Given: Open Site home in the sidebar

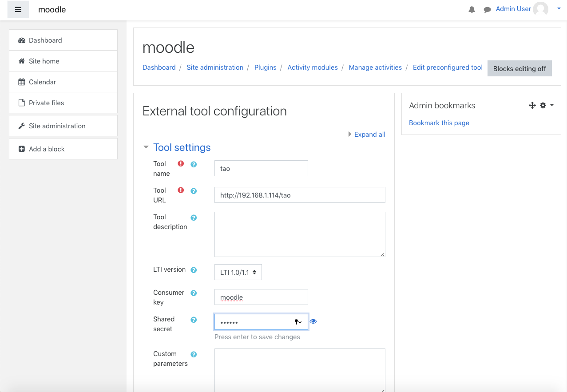Looking at the screenshot, I should [63, 61].
